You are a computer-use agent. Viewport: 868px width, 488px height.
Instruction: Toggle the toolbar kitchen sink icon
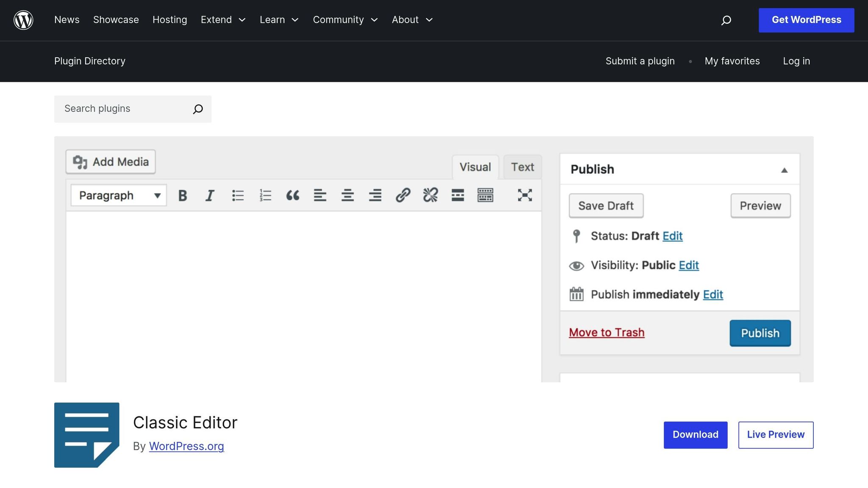pos(485,195)
